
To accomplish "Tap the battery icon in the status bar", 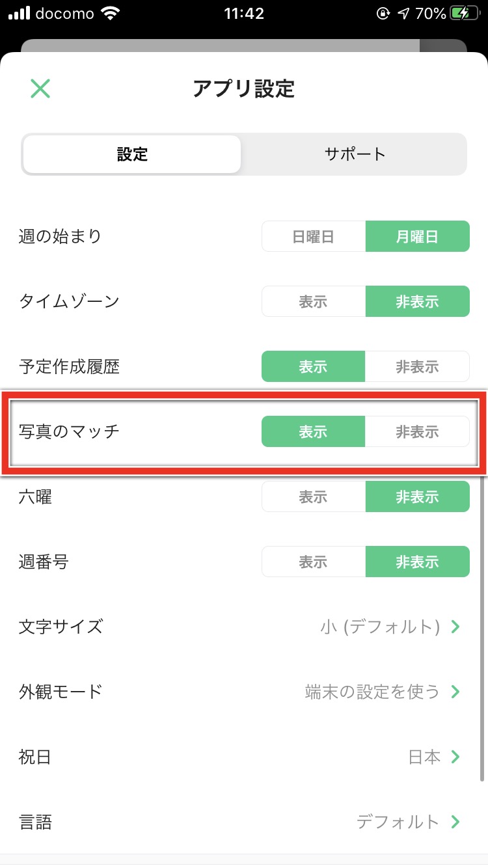I will pos(467,13).
